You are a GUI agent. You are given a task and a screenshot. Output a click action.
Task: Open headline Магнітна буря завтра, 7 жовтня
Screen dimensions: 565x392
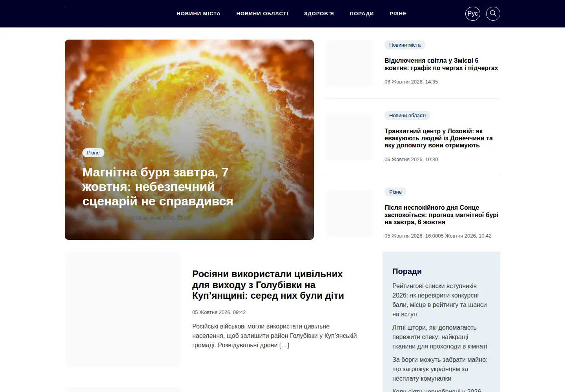click(158, 187)
